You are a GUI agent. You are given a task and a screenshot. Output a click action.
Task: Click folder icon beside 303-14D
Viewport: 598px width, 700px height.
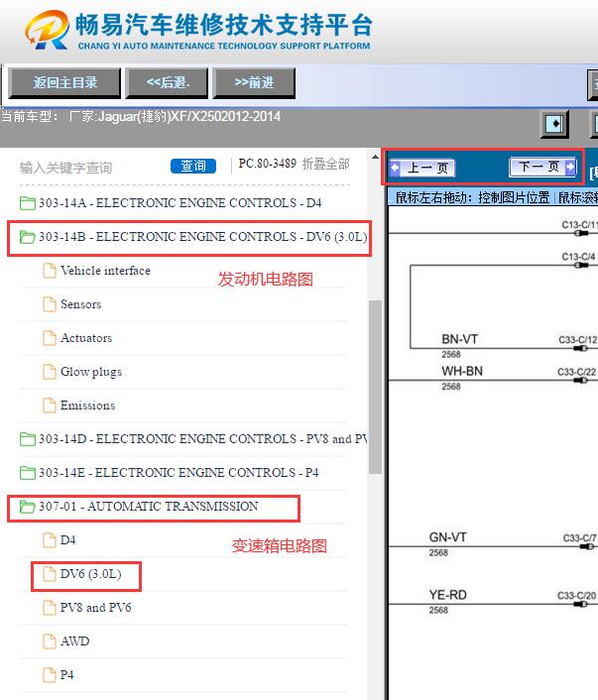pos(28,439)
